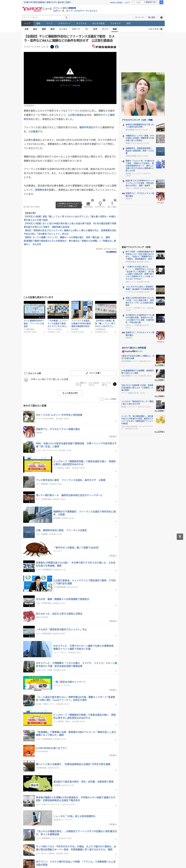Click the FBS福岡放送 logo beside headline
This screenshot has height=868, width=186.
[x=104, y=47]
